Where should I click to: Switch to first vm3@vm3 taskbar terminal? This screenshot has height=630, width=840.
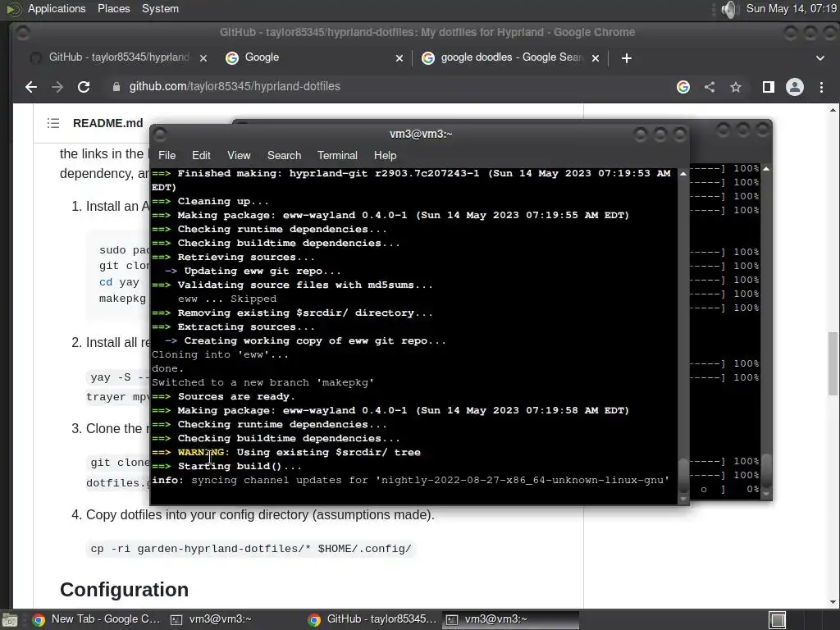pyautogui.click(x=212, y=619)
